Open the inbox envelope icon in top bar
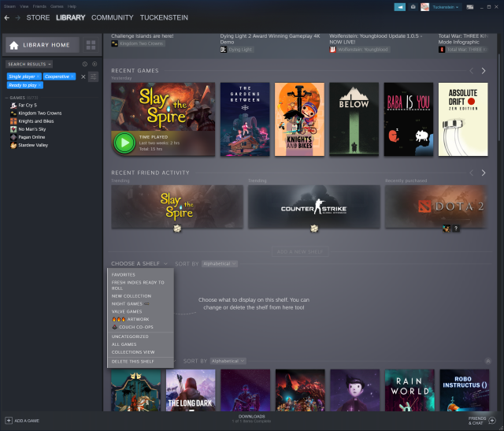Image resolution: width=504 pixels, height=431 pixels. [x=413, y=6]
